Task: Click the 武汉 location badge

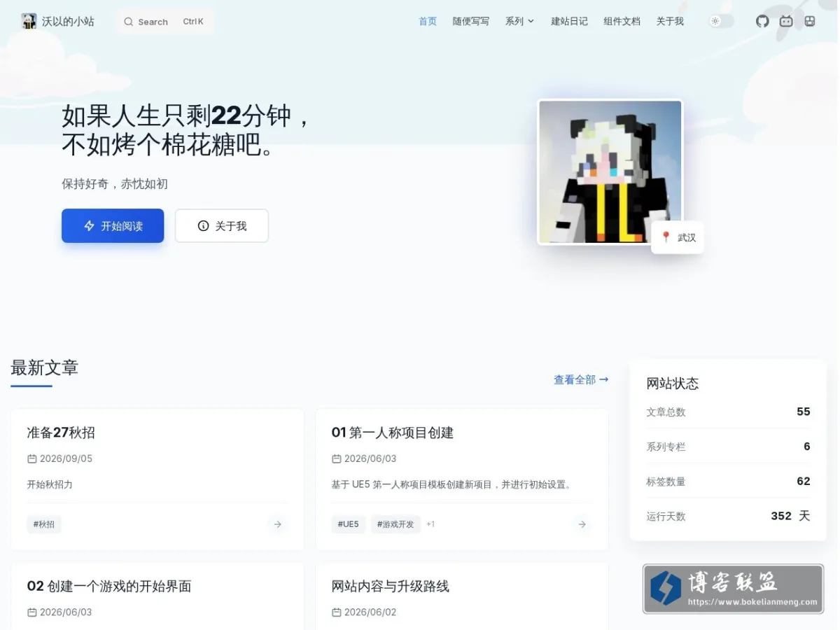Action: tap(678, 237)
